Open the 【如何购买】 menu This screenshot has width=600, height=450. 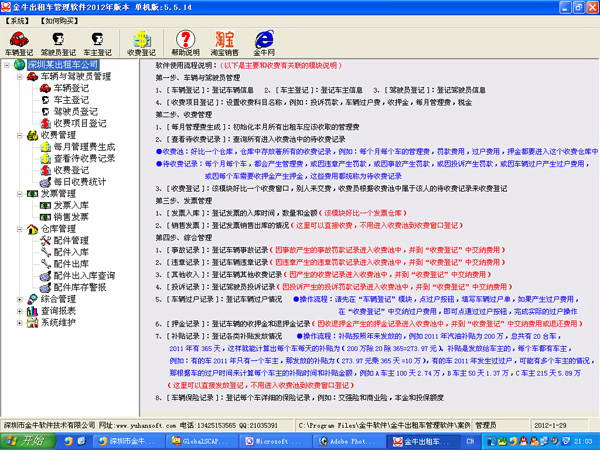(x=59, y=21)
